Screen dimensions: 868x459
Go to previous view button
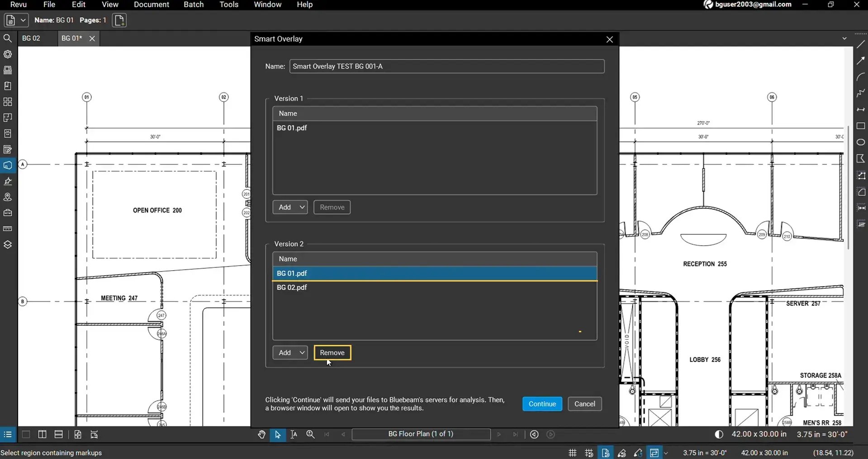[x=534, y=435]
